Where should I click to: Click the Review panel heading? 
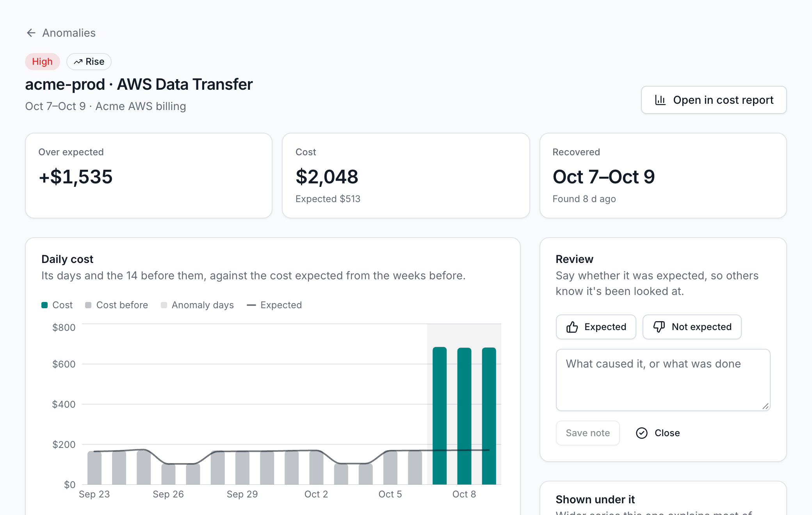[574, 259]
